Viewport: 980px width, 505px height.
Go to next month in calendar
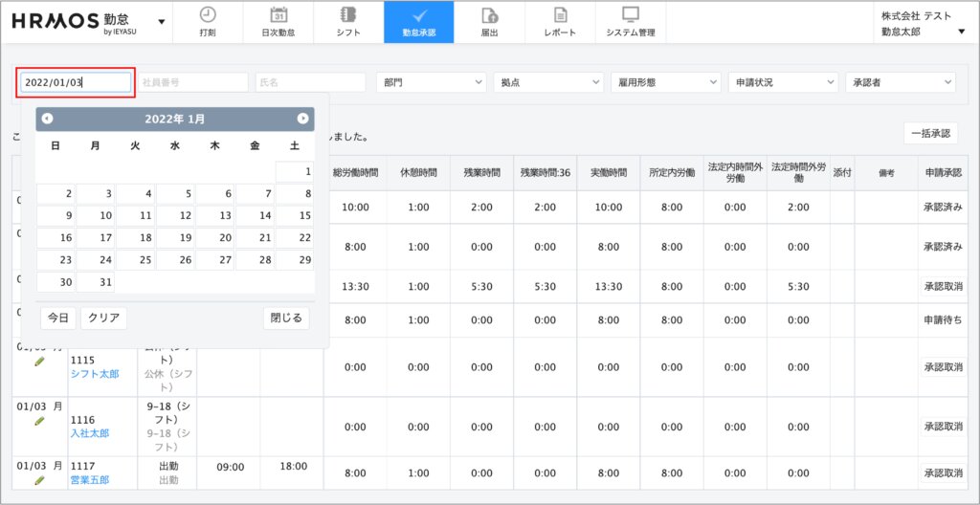click(302, 119)
